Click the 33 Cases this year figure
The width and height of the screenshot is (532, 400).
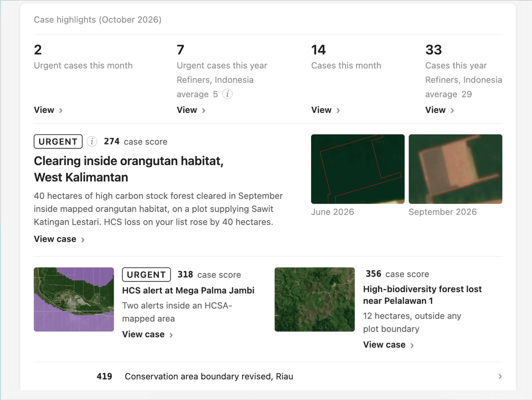tap(434, 50)
